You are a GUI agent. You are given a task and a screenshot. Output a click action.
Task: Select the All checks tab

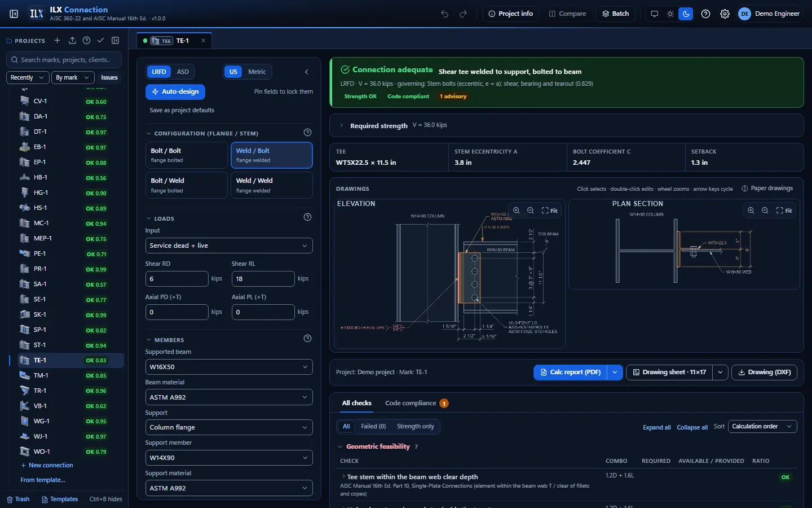pyautogui.click(x=356, y=404)
